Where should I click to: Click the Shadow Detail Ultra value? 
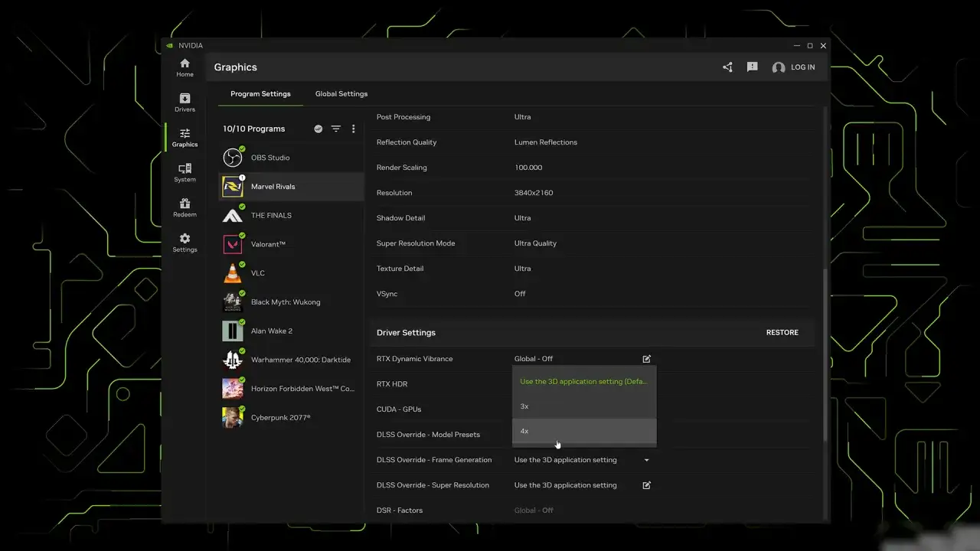pyautogui.click(x=522, y=218)
